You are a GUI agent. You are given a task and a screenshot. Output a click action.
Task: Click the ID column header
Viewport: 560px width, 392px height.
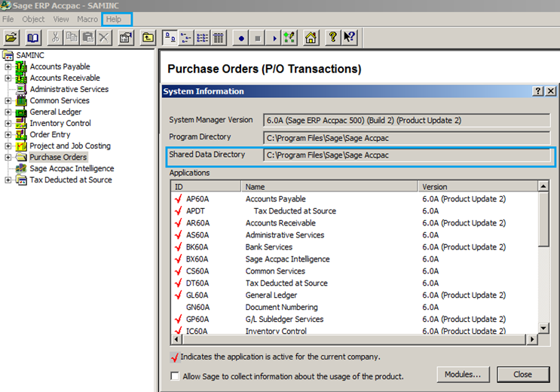(x=206, y=186)
